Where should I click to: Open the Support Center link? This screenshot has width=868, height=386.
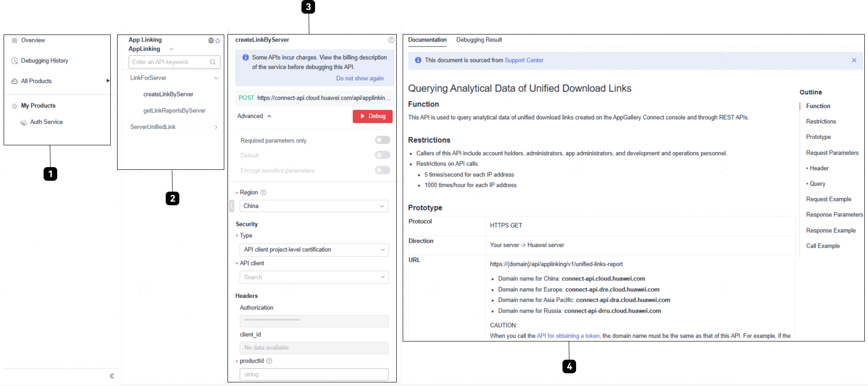tap(524, 60)
